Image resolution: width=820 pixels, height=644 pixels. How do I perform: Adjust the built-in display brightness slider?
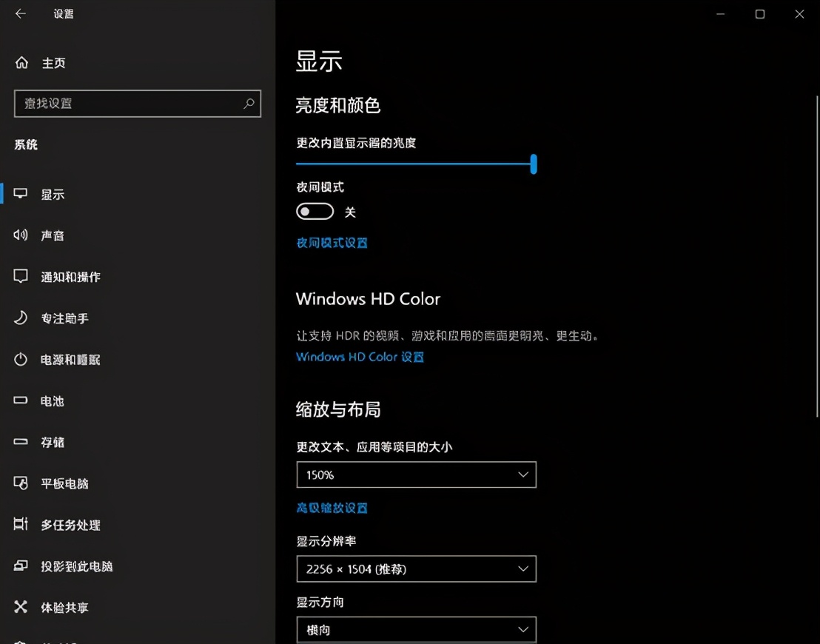[534, 164]
